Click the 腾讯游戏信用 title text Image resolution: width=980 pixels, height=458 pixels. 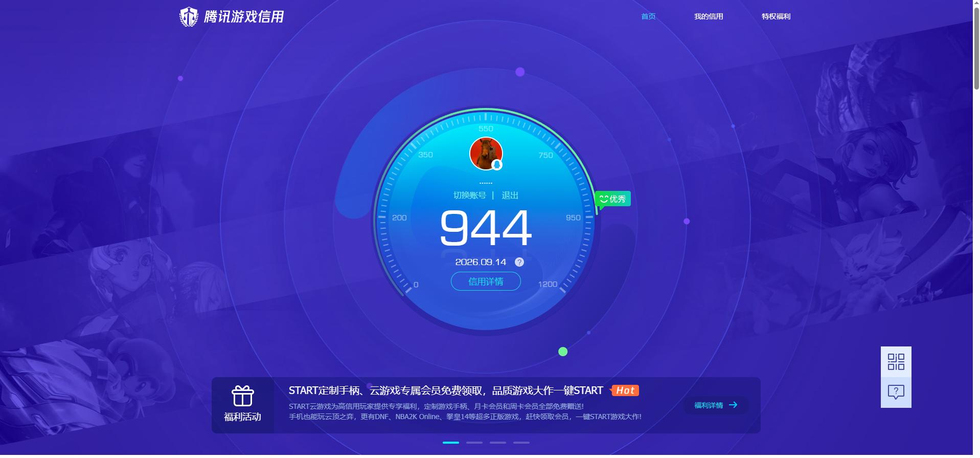(x=244, y=17)
